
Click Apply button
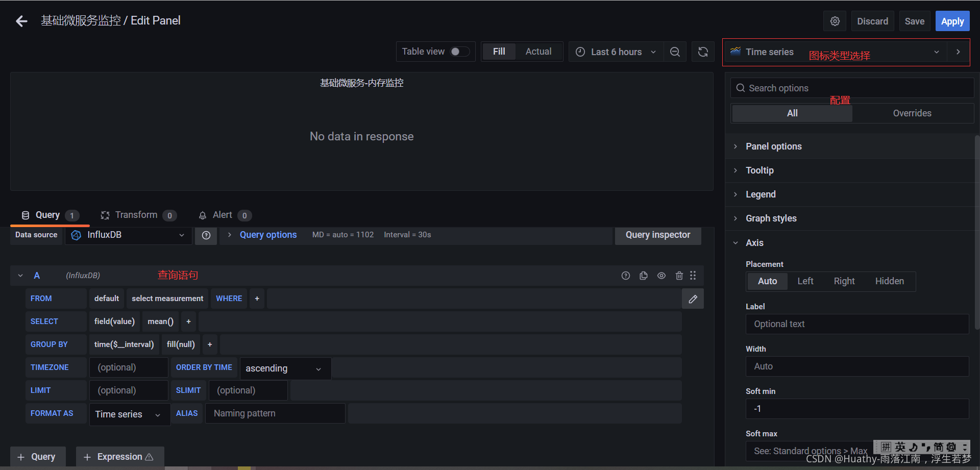tap(952, 21)
